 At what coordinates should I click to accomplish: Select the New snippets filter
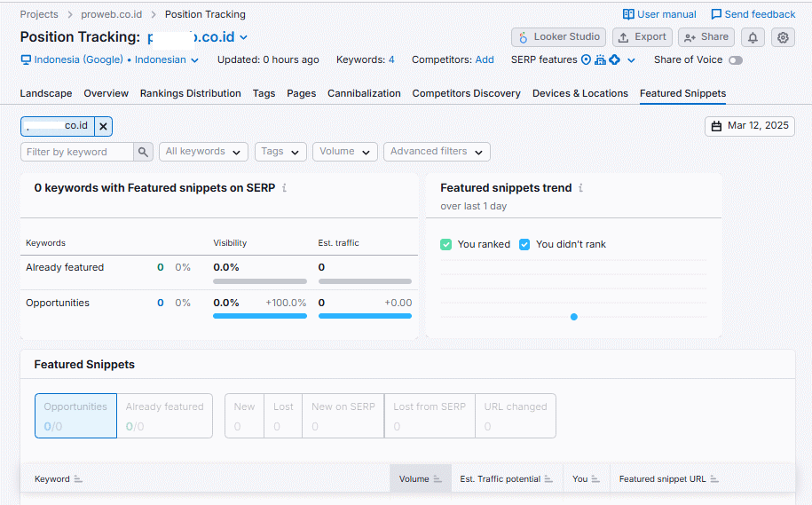[x=244, y=416]
